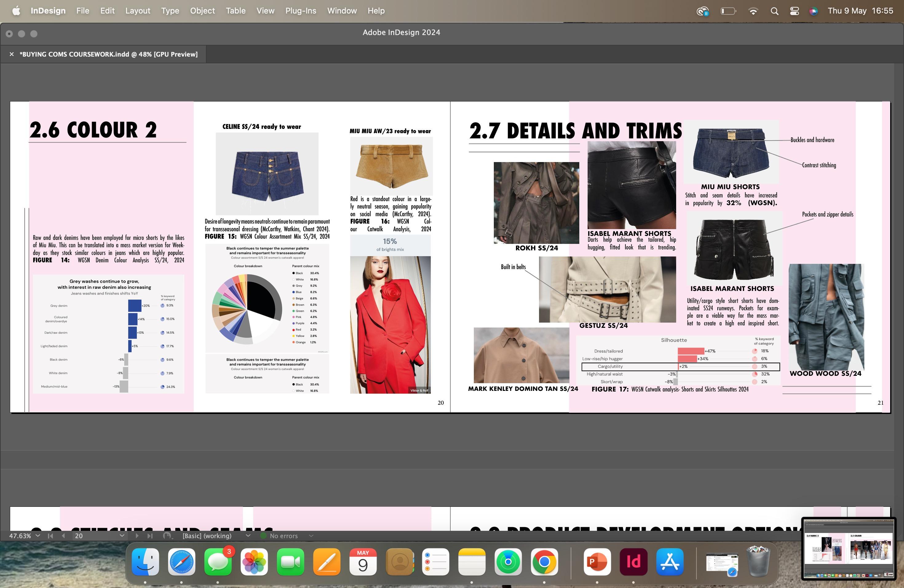Open Control Center in menu bar

(794, 11)
